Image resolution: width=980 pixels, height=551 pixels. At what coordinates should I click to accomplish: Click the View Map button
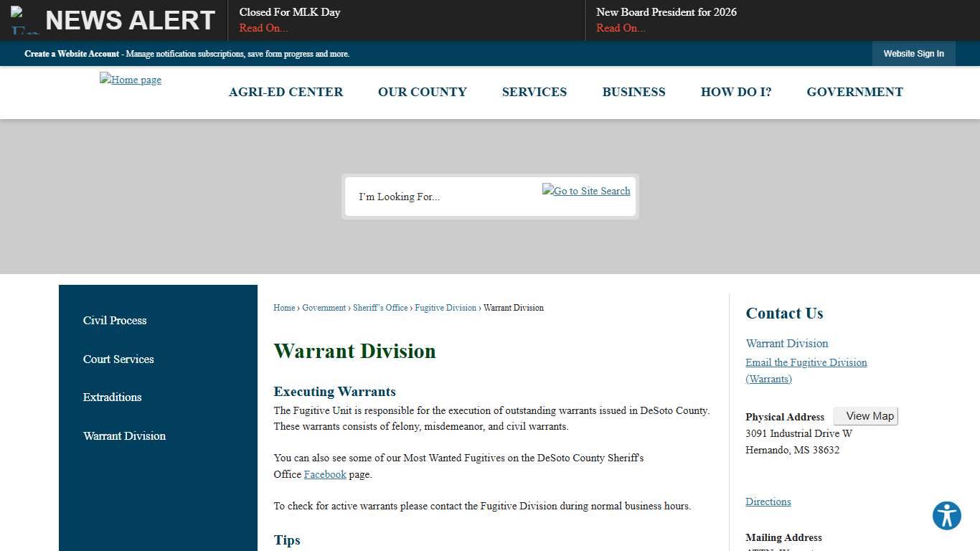[865, 415]
